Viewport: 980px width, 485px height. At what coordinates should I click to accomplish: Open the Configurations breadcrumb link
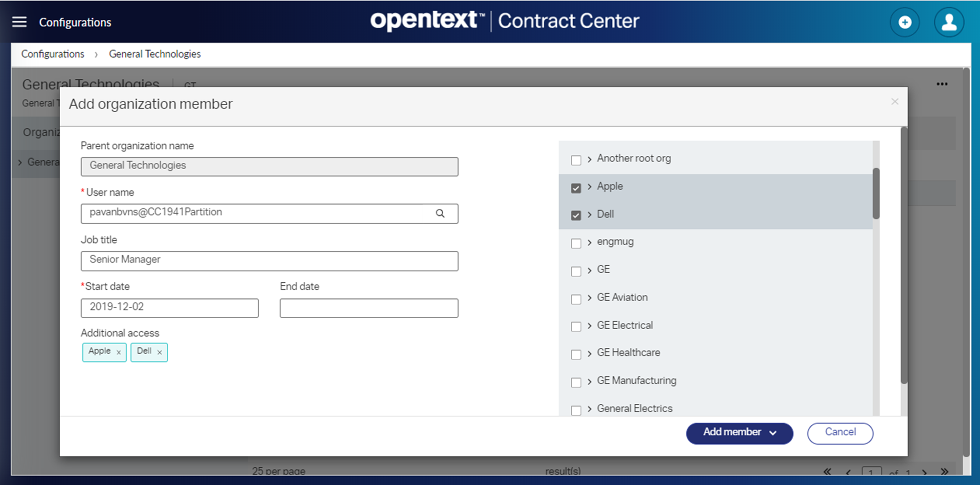(x=53, y=54)
